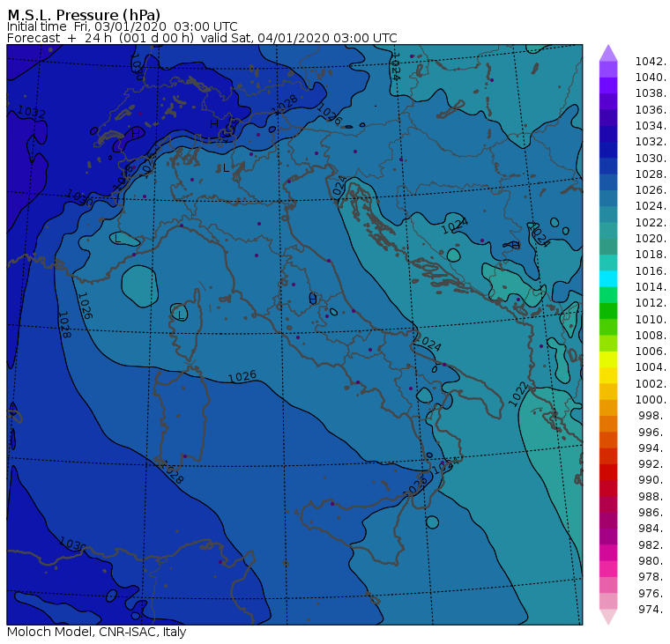This screenshot has height=644, width=670.
Task: Click the top arrow of the color scale
Action: [608, 53]
